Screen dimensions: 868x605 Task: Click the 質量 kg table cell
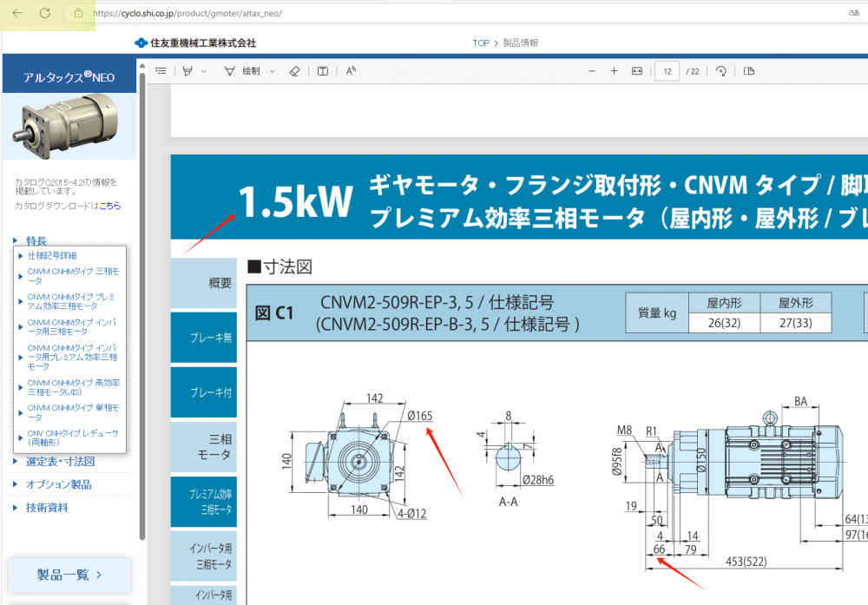pyautogui.click(x=657, y=312)
